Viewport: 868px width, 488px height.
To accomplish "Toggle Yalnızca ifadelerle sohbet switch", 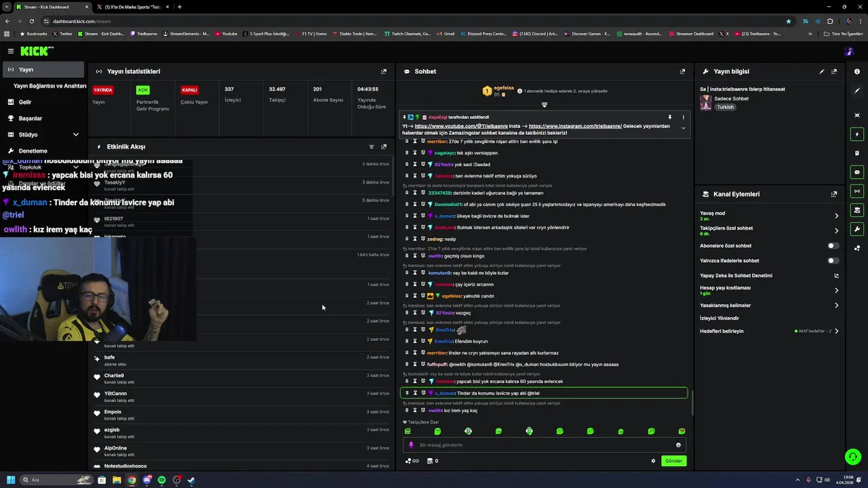I will (x=833, y=261).
